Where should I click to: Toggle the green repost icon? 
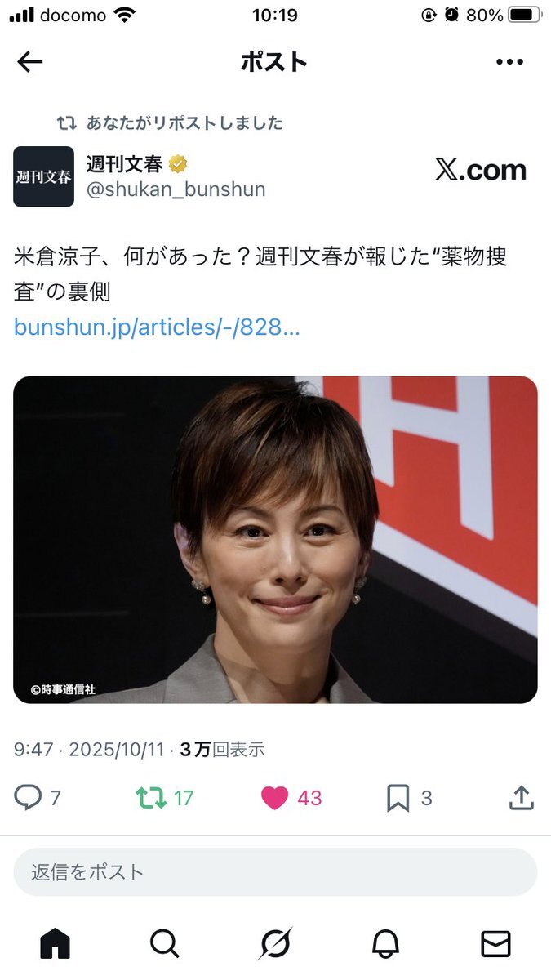tap(151, 798)
